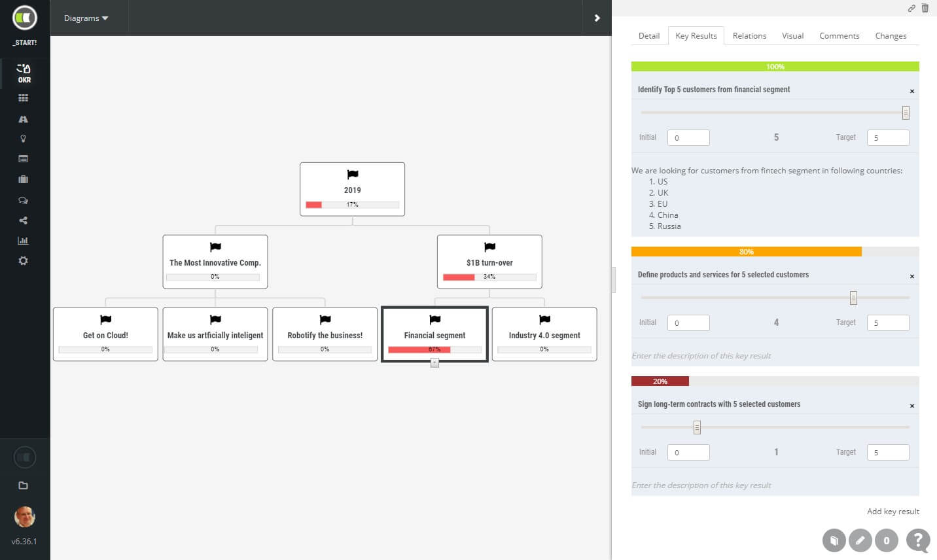This screenshot has width=937, height=560.
Task: Select the Get on Cloud! node
Action: [x=105, y=334]
